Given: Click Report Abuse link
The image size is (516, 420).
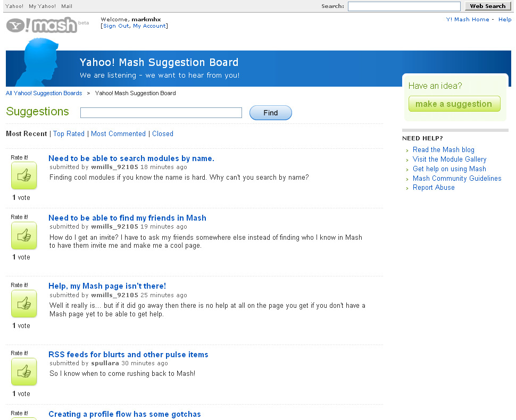Looking at the screenshot, I should tap(434, 188).
